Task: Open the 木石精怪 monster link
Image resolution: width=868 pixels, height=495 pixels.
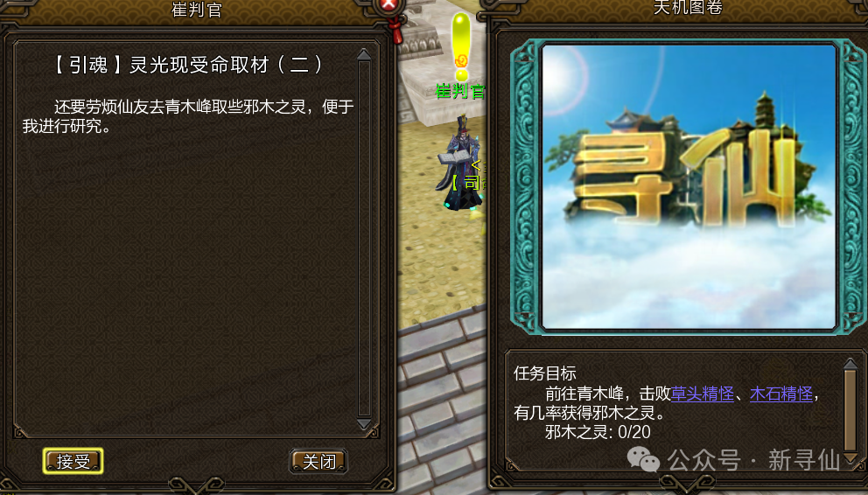Action: pos(781,394)
